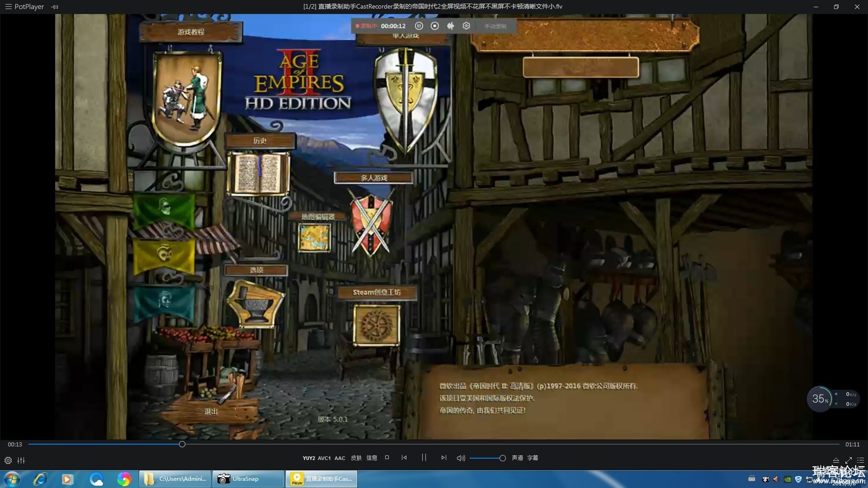
Task: Click the system tray volume speaker icon
Action: coord(776,479)
